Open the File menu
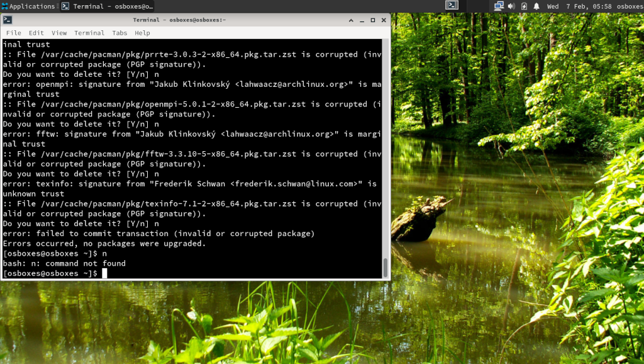 tap(13, 33)
